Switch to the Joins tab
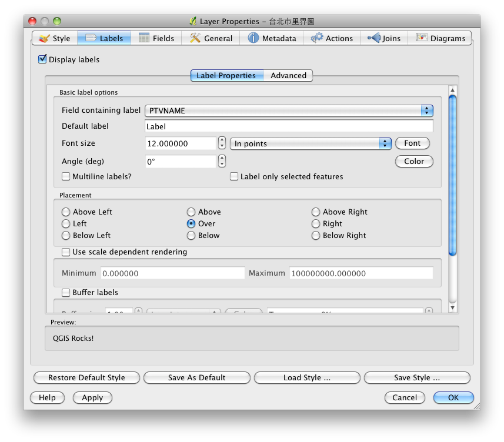The width and height of the screenshot is (504, 442). click(x=384, y=38)
